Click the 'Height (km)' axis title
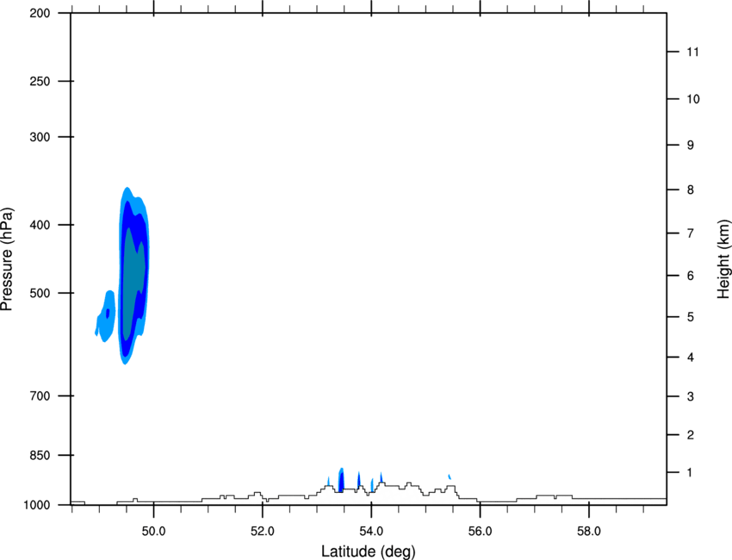732x560 pixels. (x=723, y=258)
